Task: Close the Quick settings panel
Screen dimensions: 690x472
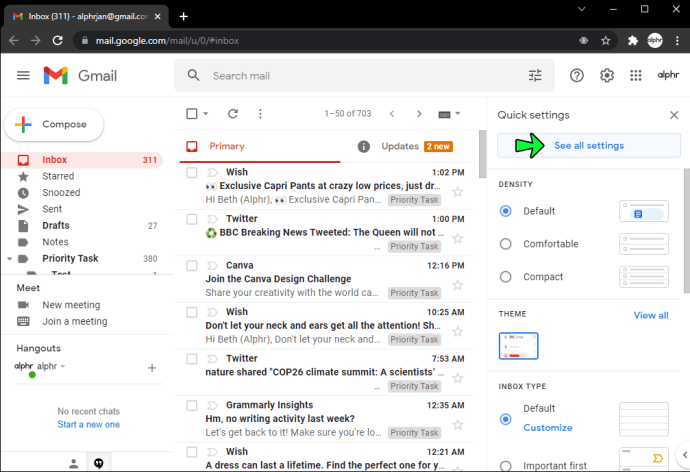Action: tap(674, 115)
